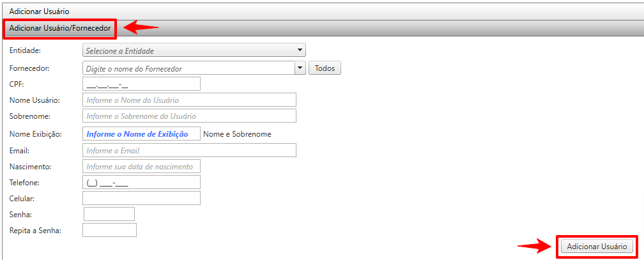Image resolution: width=644 pixels, height=260 pixels.
Task: Click the Adicionar Usuário window title
Action: pos(39,11)
